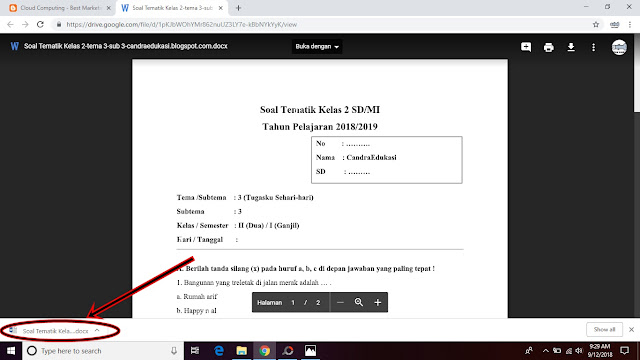Click Show all downloads button
Viewport: 640px width, 360px height.
604,329
